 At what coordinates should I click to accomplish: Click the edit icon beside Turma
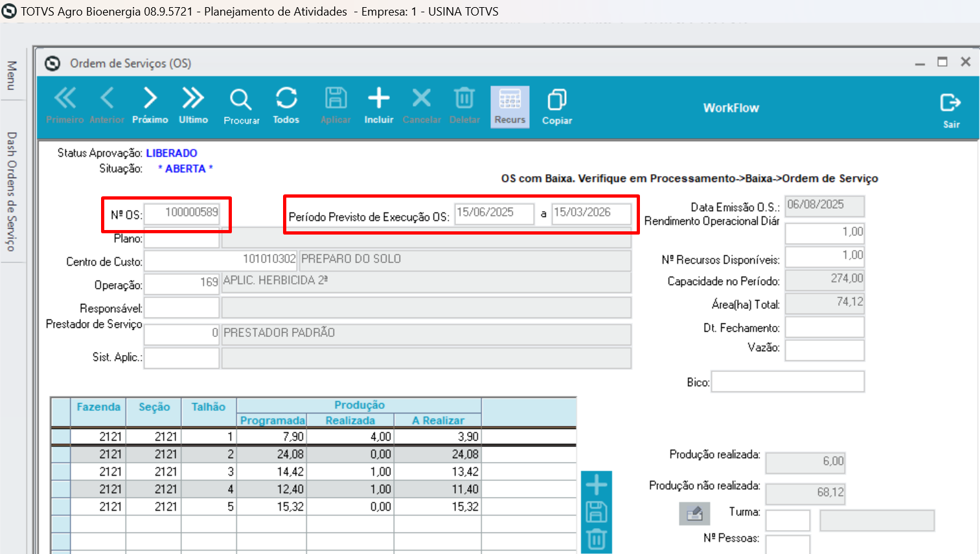694,514
